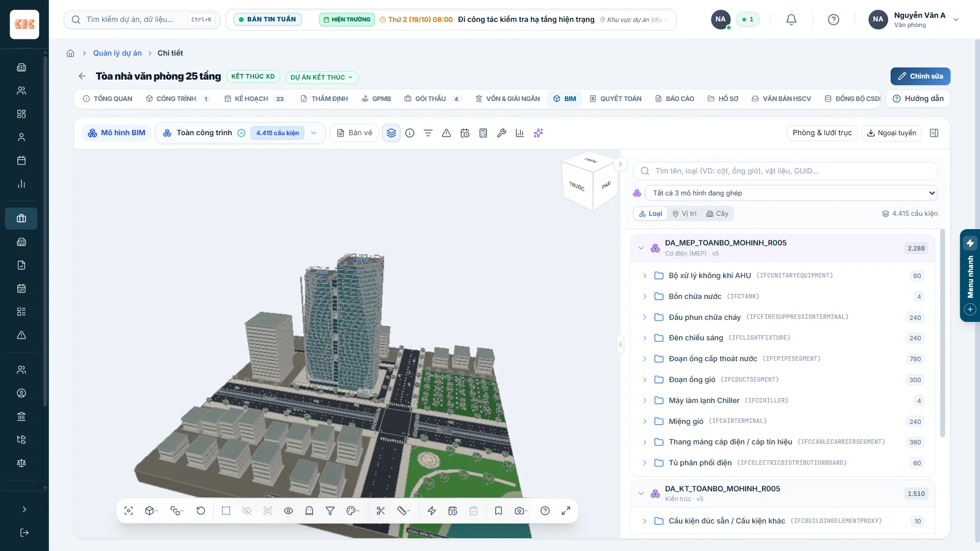Open the camera snapshot tool

(520, 511)
